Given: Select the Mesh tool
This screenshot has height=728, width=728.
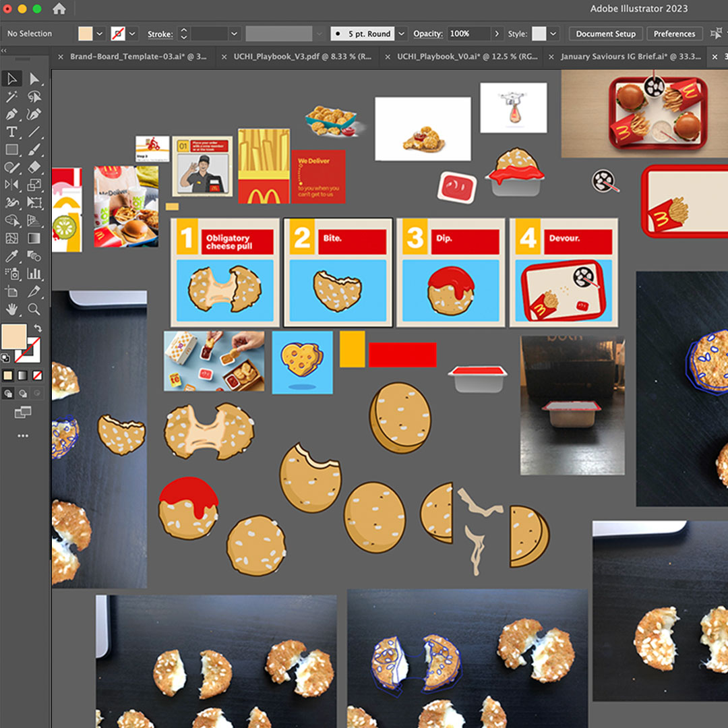Looking at the screenshot, I should tap(12, 238).
